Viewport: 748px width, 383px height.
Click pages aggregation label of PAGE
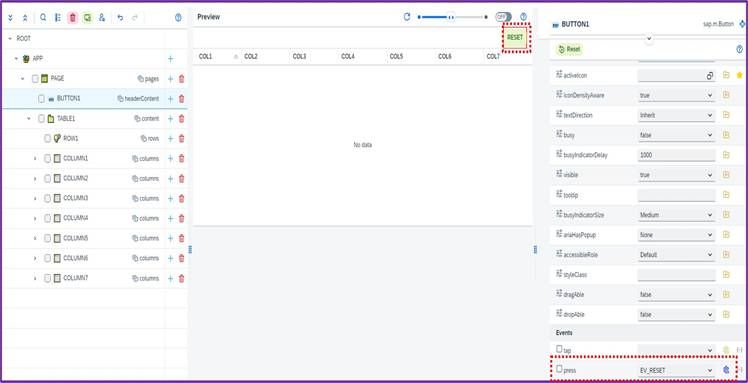click(x=152, y=79)
